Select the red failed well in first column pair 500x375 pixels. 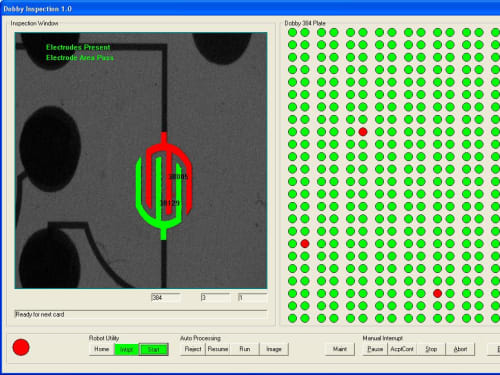click(x=305, y=244)
